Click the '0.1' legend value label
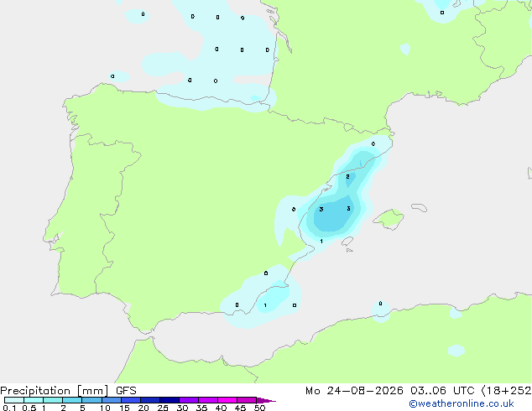This screenshot has height=411, width=532. coord(9,408)
